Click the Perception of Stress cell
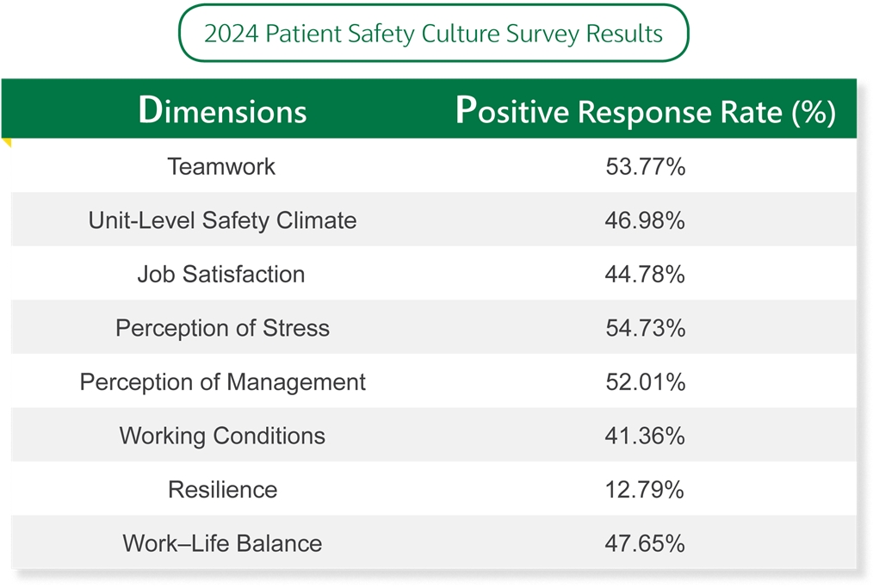Image resolution: width=873 pixels, height=588 pixels. point(222,328)
